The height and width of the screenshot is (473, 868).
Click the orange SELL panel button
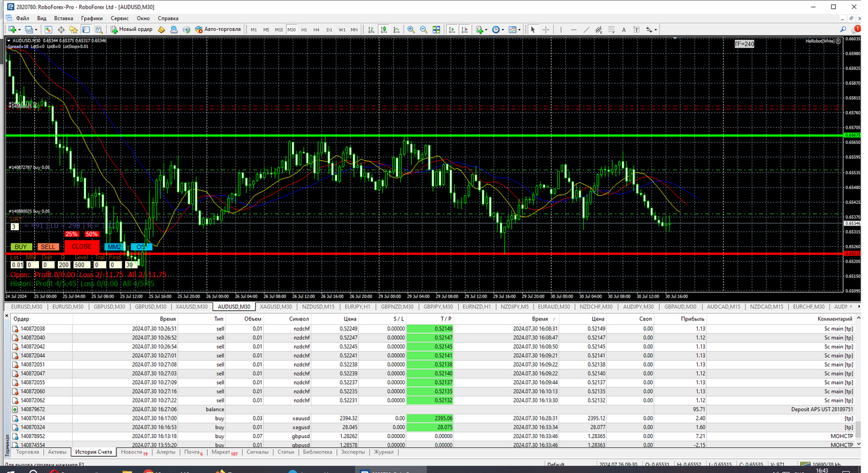coord(47,247)
